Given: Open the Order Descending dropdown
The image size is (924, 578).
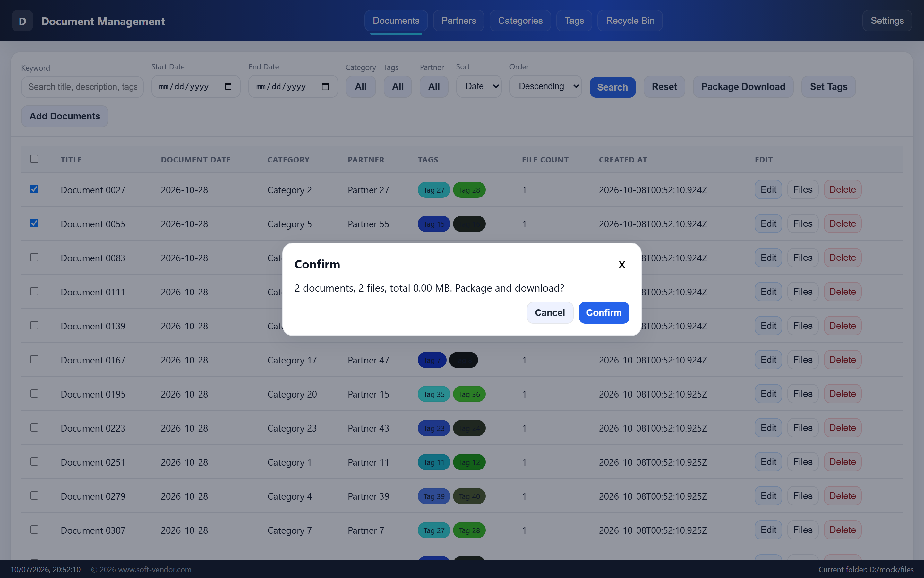Looking at the screenshot, I should coord(545,86).
